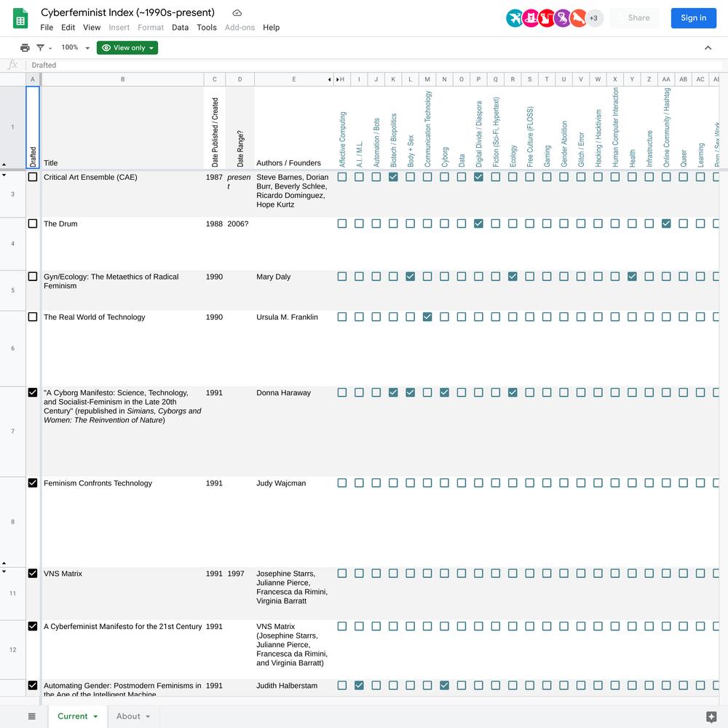
Task: Select the 2006? date range cell
Action: point(240,244)
